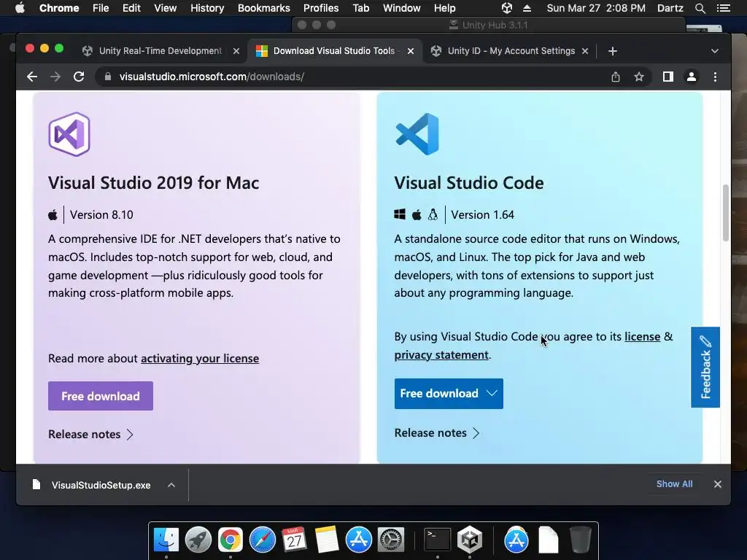Close the downloads bar
The image size is (747, 560).
tap(718, 484)
